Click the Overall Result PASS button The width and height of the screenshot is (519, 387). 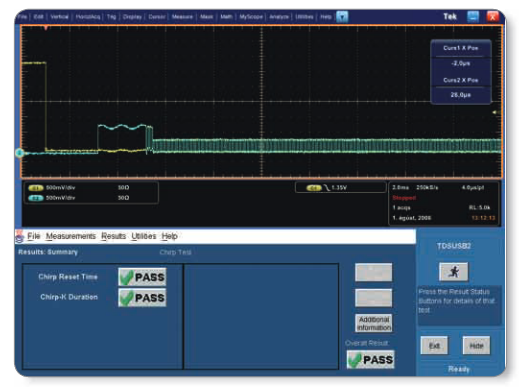(370, 360)
